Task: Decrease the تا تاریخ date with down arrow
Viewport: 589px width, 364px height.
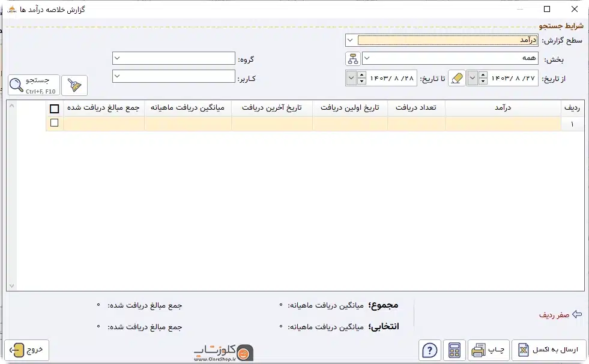Action: [361, 82]
